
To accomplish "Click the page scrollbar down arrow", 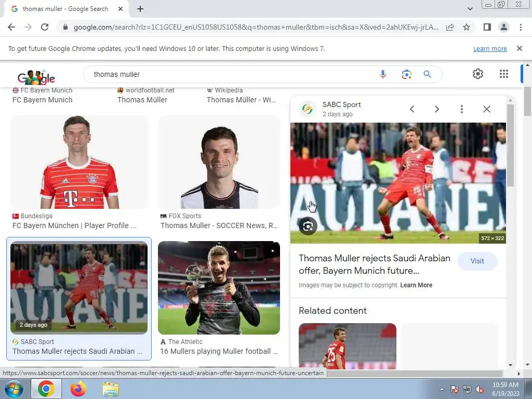I will [x=527, y=365].
